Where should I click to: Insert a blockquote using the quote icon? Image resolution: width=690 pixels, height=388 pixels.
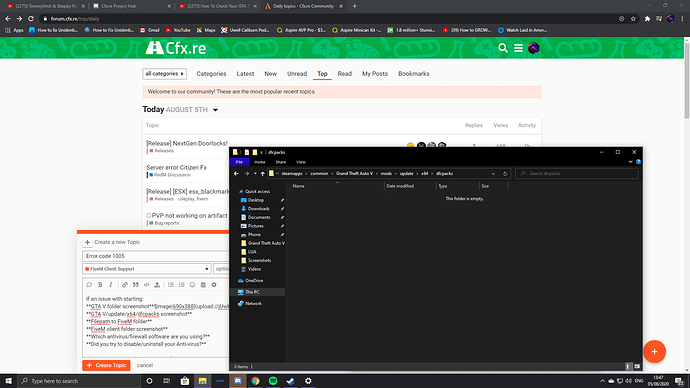click(136, 285)
